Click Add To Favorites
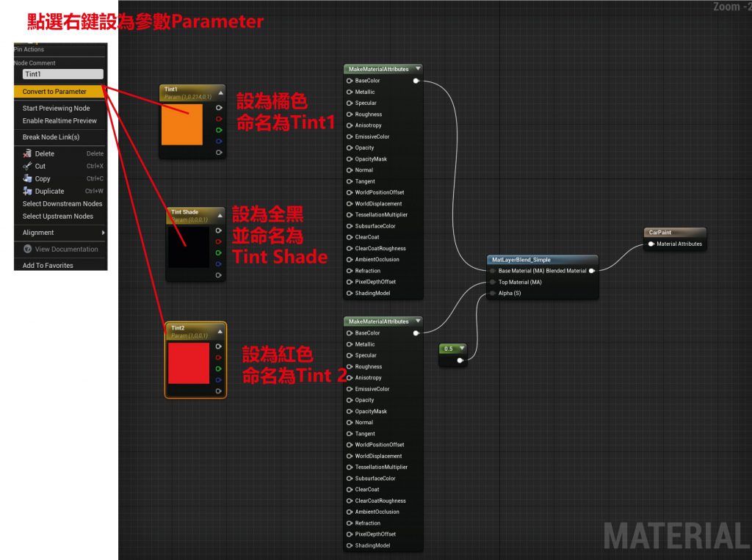Screen dimensions: 752x560 (48, 266)
